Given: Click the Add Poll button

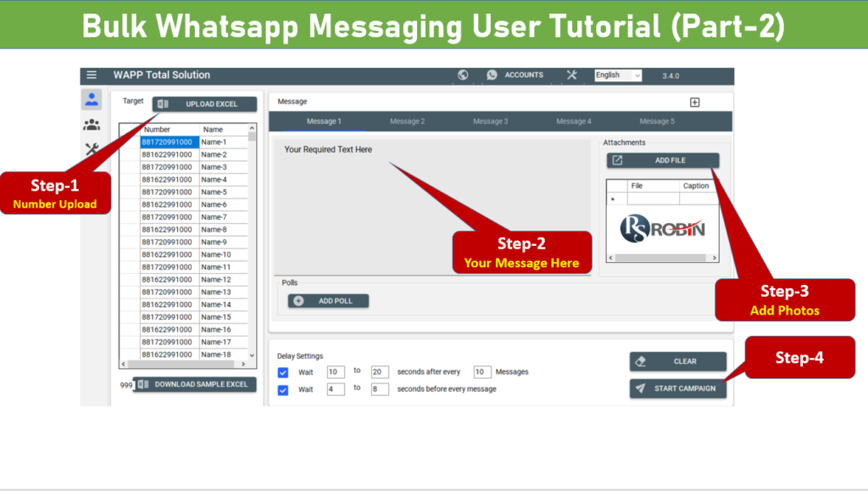Looking at the screenshot, I should click(328, 301).
